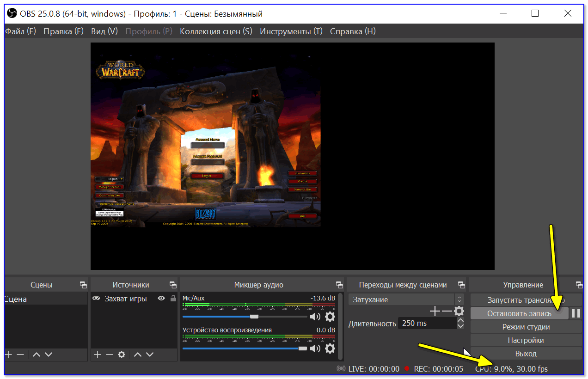Click the Остановить запись button
The height and width of the screenshot is (379, 588).
pyautogui.click(x=519, y=313)
